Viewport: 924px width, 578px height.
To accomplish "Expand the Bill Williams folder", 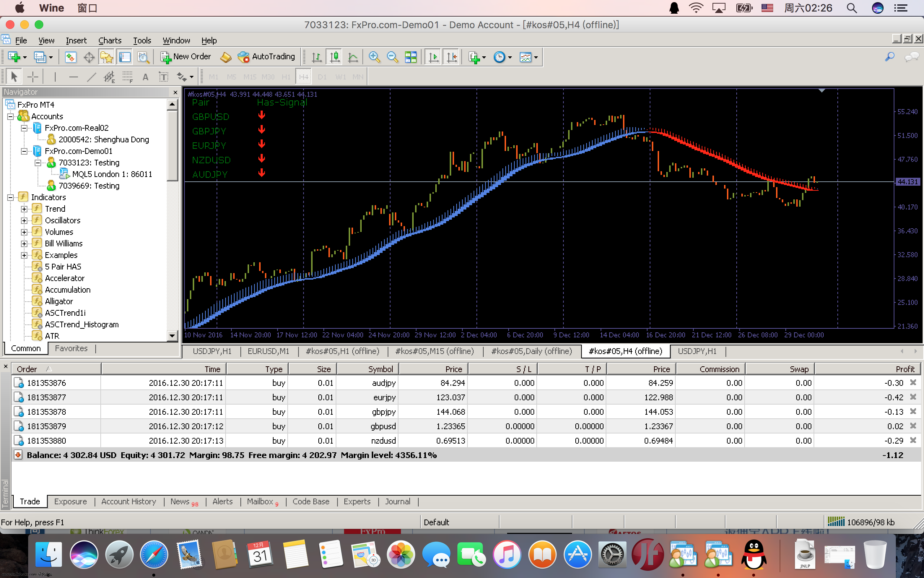I will [25, 243].
